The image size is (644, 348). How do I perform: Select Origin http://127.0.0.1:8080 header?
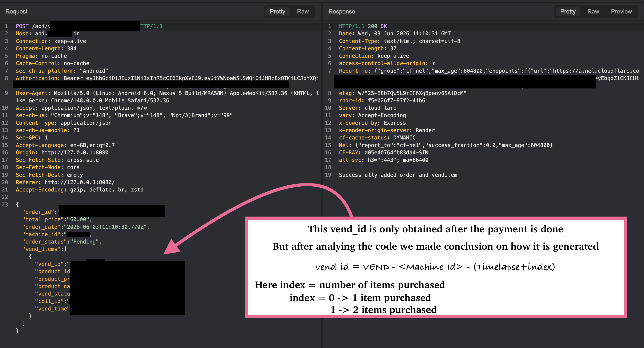point(62,153)
